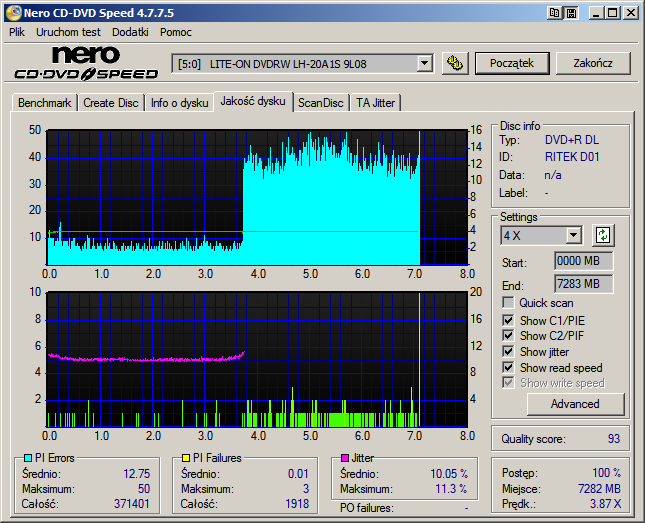The image size is (645, 523).
Task: Click the Postęp value 100 %
Action: [606, 473]
